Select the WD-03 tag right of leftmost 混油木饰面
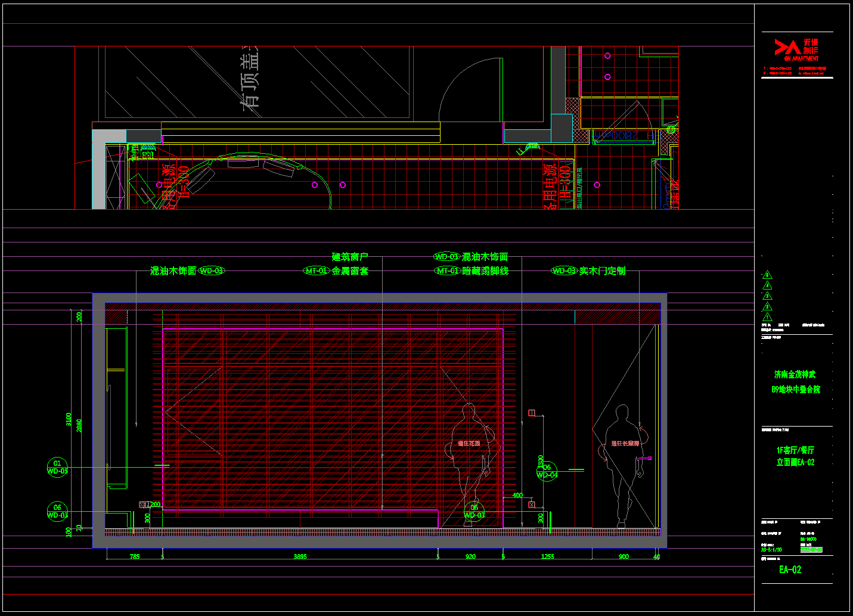This screenshot has height=616, width=853. tap(211, 271)
